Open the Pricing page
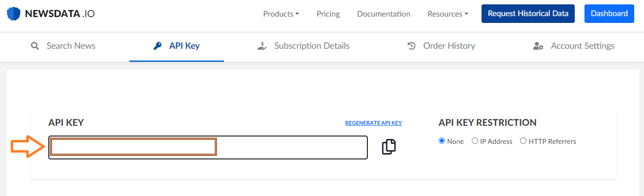644x196 pixels. tap(328, 14)
